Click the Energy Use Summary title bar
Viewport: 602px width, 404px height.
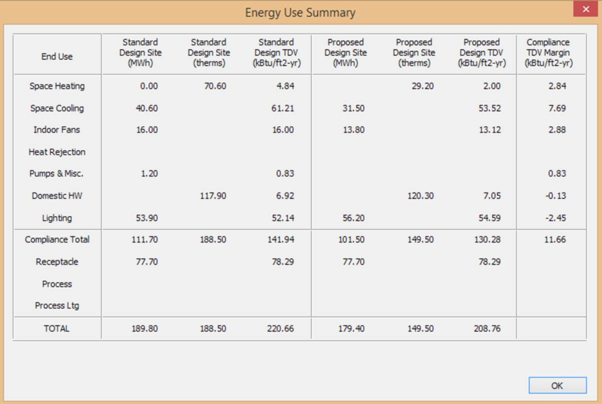[300, 13]
